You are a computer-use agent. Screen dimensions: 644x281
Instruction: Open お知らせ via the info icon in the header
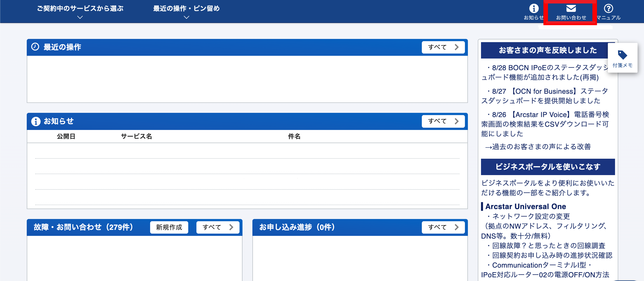click(x=534, y=8)
